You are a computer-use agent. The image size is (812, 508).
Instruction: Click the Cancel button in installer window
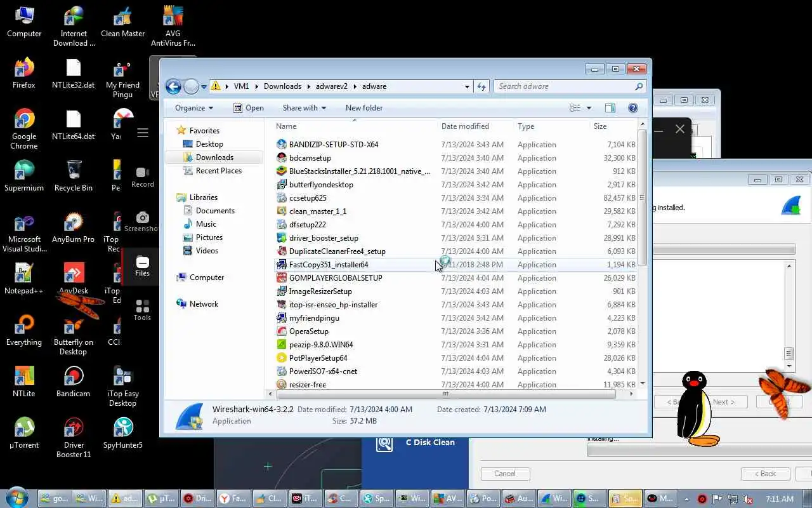pyautogui.click(x=505, y=474)
